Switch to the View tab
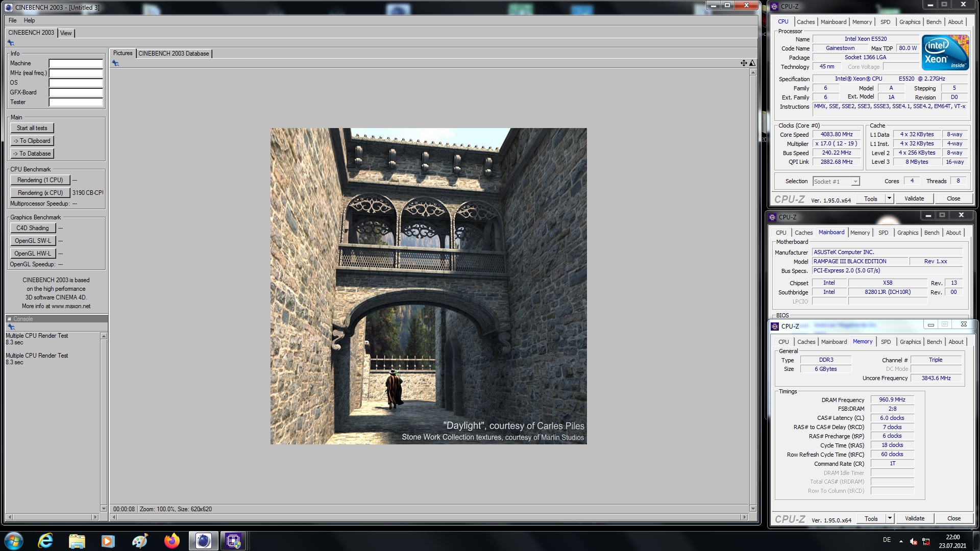The height and width of the screenshot is (551, 980). 66,33
